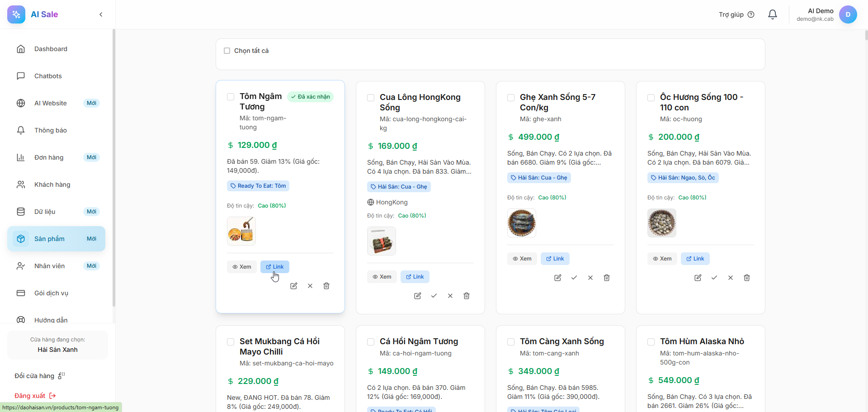Viewport: 868px width, 412px height.
Task: Select the Tôm Ngâm Tương product checkbox
Action: pyautogui.click(x=231, y=97)
